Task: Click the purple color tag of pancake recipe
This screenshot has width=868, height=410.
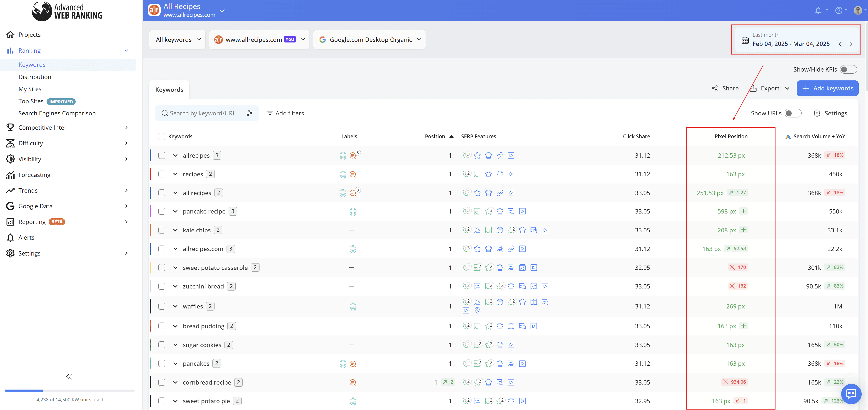Action: pyautogui.click(x=150, y=211)
